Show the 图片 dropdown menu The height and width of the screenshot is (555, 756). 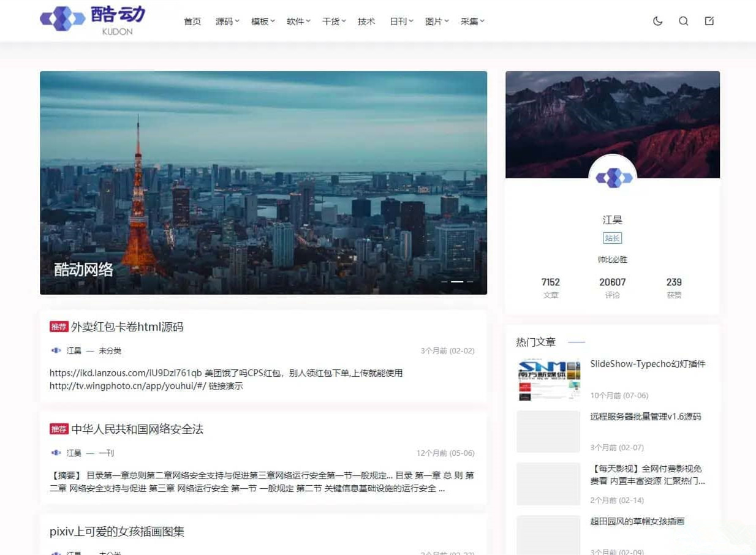click(437, 21)
